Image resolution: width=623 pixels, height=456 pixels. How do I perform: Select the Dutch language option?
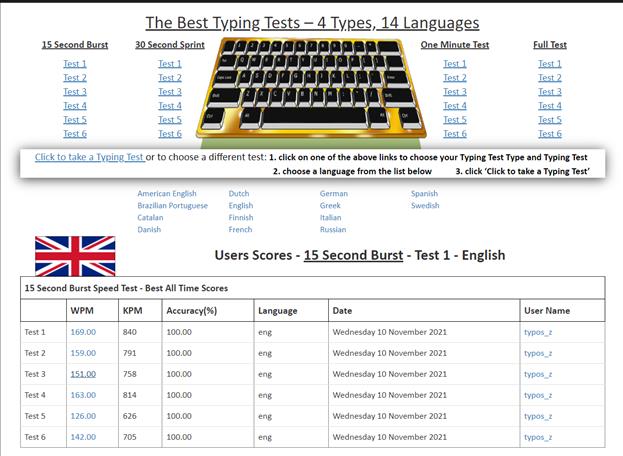coord(239,194)
